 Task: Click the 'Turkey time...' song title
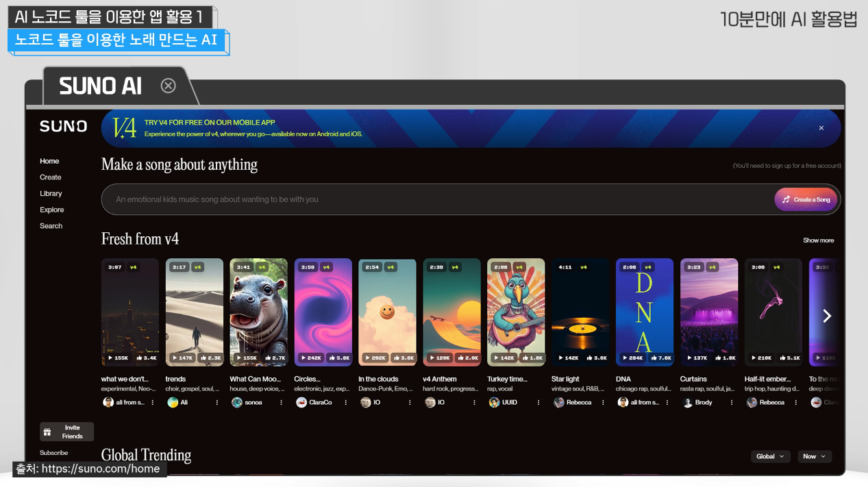point(508,379)
